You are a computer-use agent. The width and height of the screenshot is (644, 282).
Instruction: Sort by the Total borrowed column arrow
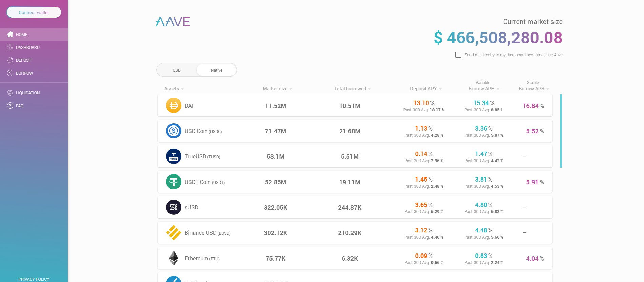369,89
